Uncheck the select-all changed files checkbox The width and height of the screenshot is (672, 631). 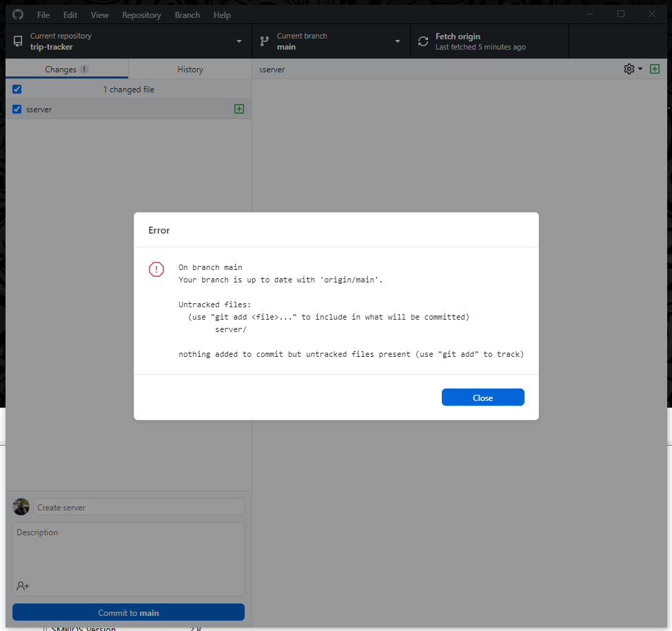point(17,89)
